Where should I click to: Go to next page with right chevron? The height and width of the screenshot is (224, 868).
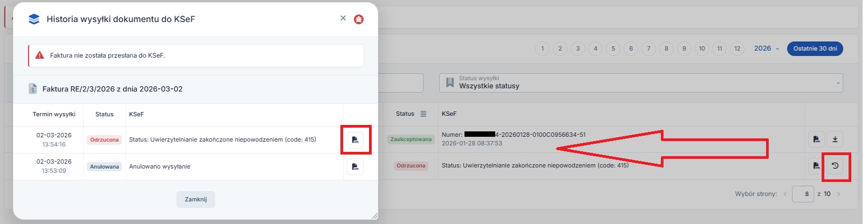point(839,194)
